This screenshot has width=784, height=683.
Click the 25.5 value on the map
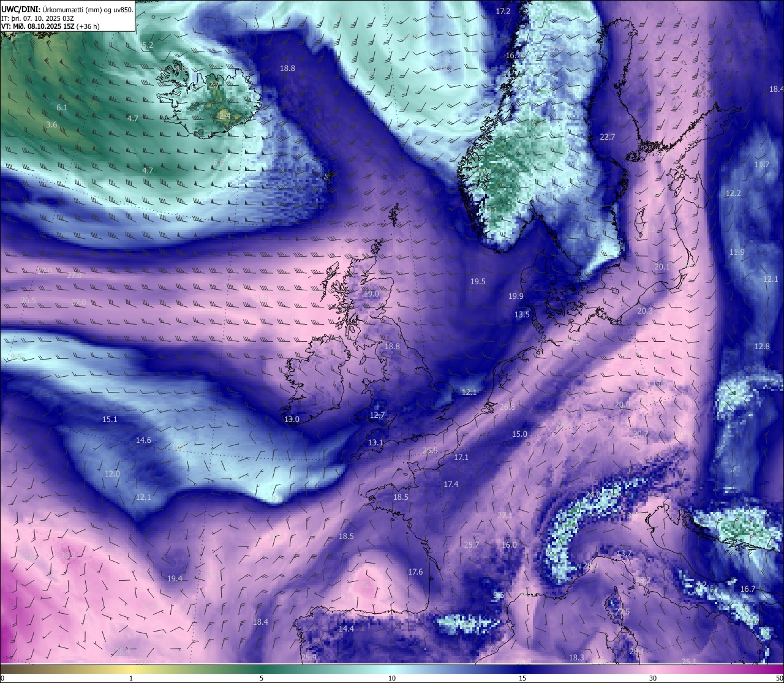pos(430,451)
